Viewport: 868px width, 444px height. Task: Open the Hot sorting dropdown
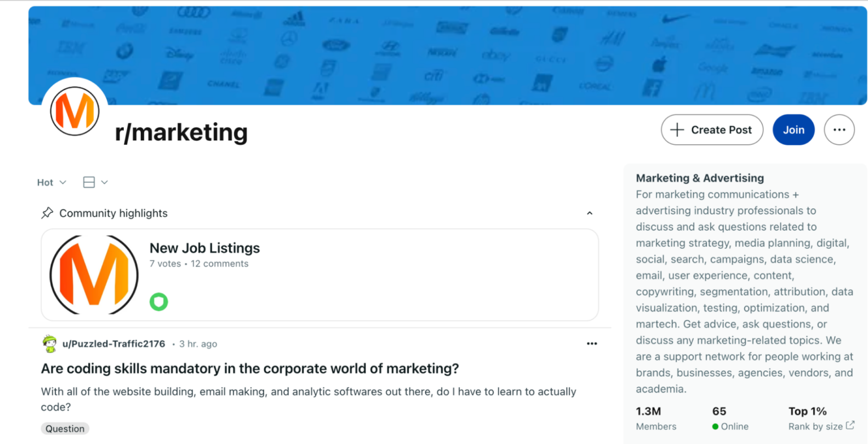pyautogui.click(x=51, y=182)
